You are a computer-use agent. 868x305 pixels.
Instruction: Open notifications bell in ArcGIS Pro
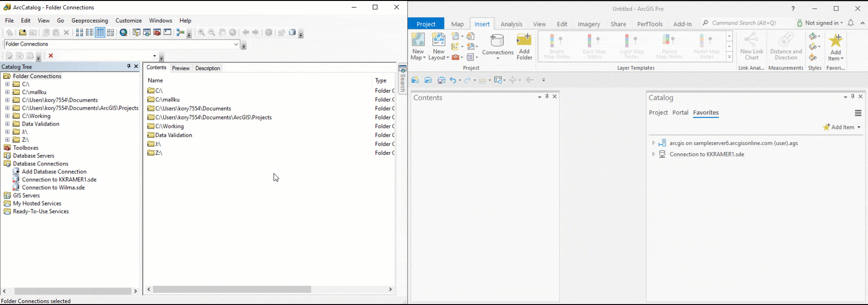point(851,23)
